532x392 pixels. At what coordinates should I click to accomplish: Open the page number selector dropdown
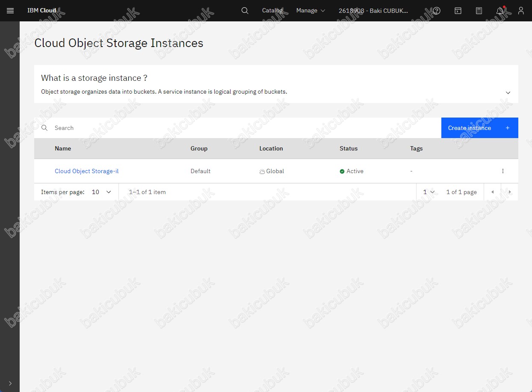point(429,192)
